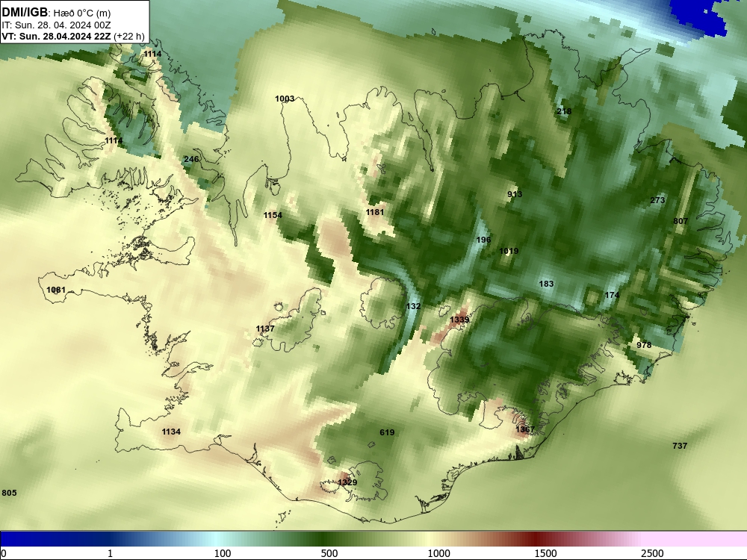This screenshot has height=560, width=747.
Task: Select the 1003 value label
Action: coord(285,99)
